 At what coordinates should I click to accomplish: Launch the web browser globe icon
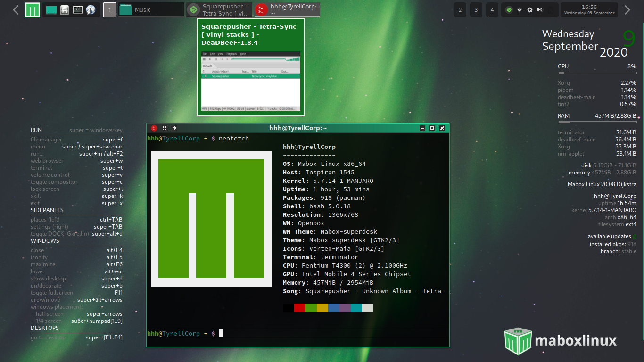coord(91,9)
